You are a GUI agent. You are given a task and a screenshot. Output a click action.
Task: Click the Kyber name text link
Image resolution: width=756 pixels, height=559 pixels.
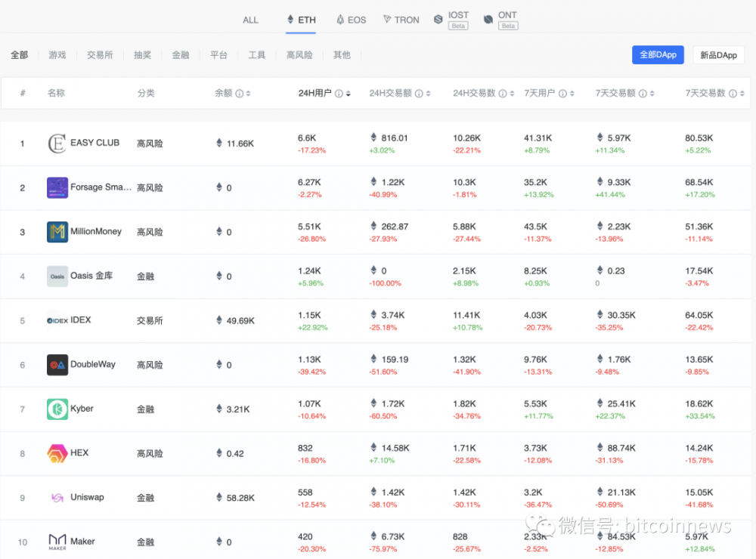(x=80, y=409)
